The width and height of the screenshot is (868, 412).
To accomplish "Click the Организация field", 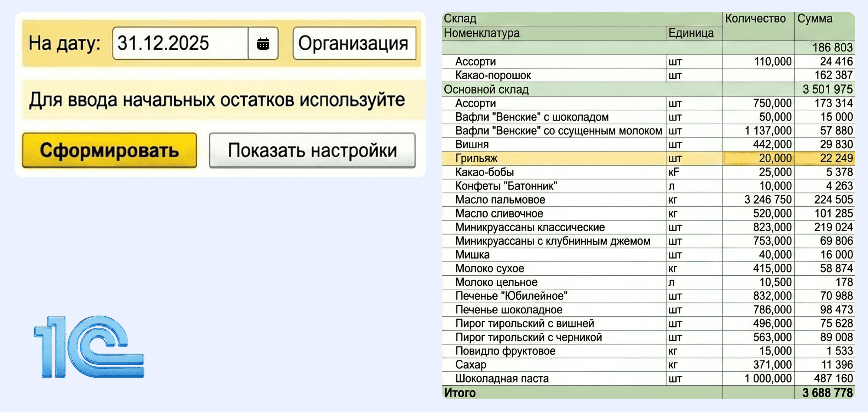I will pos(354,44).
